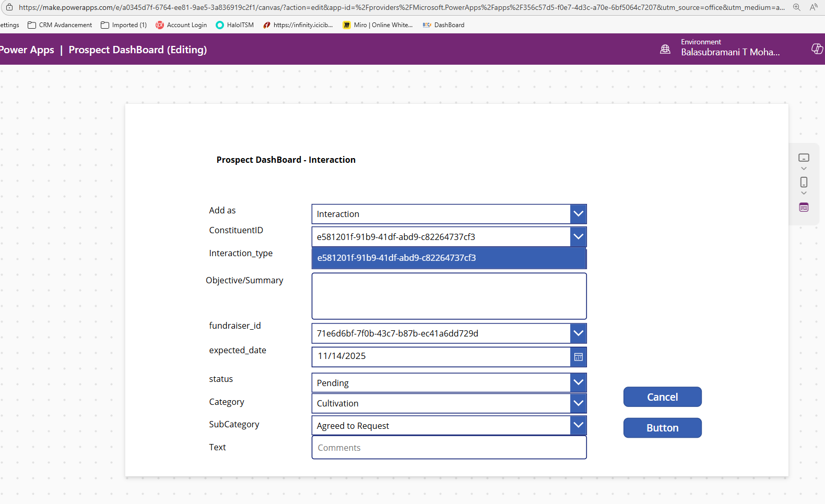Expand the status dropdown arrow
The width and height of the screenshot is (825, 504).
(x=578, y=382)
